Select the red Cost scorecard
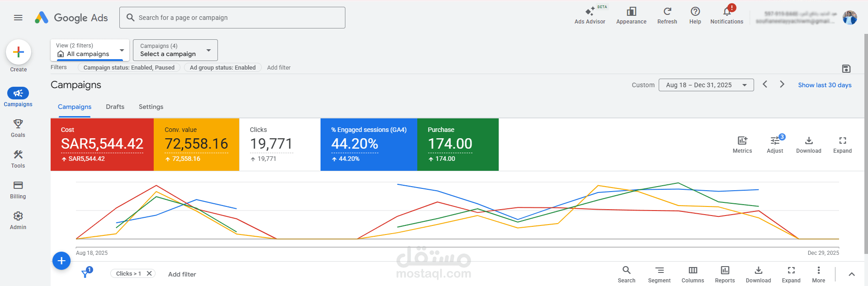The width and height of the screenshot is (868, 286). (102, 145)
